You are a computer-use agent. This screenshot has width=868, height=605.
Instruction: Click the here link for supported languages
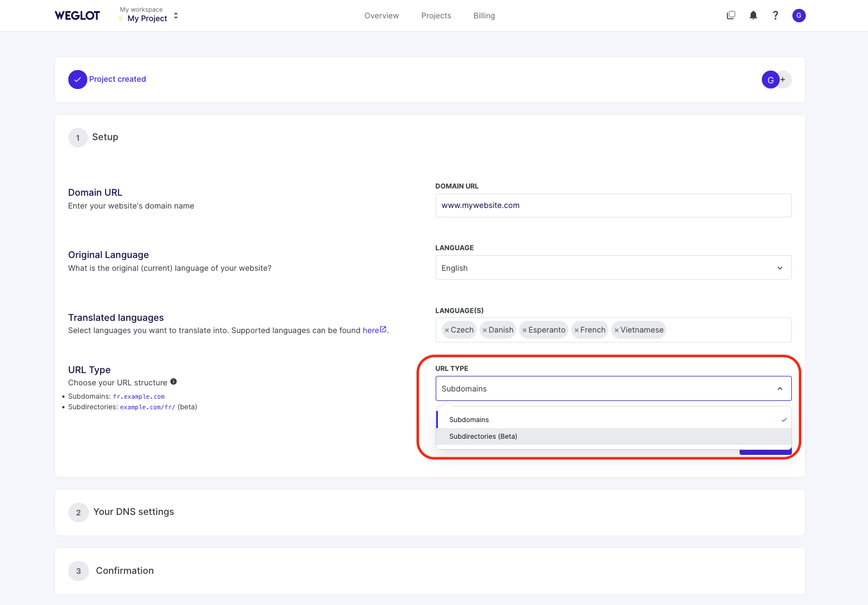371,330
